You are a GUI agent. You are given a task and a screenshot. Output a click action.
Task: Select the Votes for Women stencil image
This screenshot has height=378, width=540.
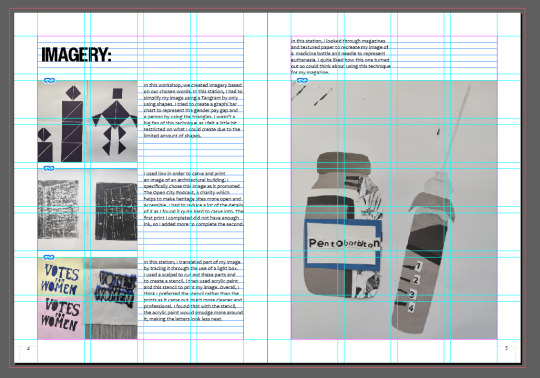click(87, 298)
